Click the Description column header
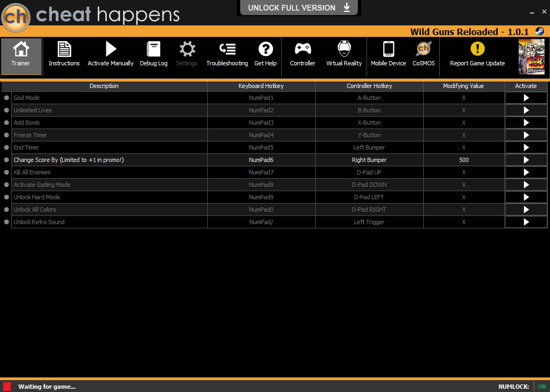Viewport: 550px width, 392px height. click(104, 86)
